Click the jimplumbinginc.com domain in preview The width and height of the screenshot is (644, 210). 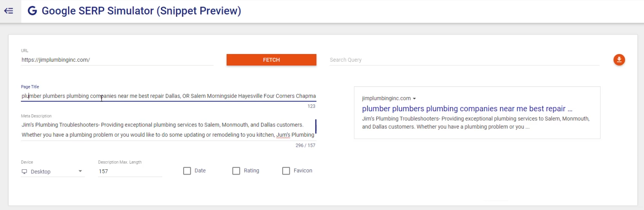386,98
